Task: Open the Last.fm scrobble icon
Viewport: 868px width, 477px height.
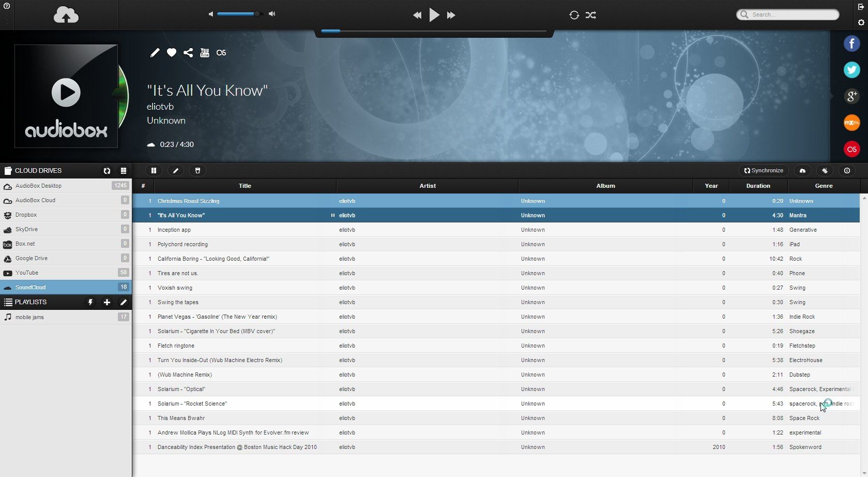Action: tap(221, 52)
